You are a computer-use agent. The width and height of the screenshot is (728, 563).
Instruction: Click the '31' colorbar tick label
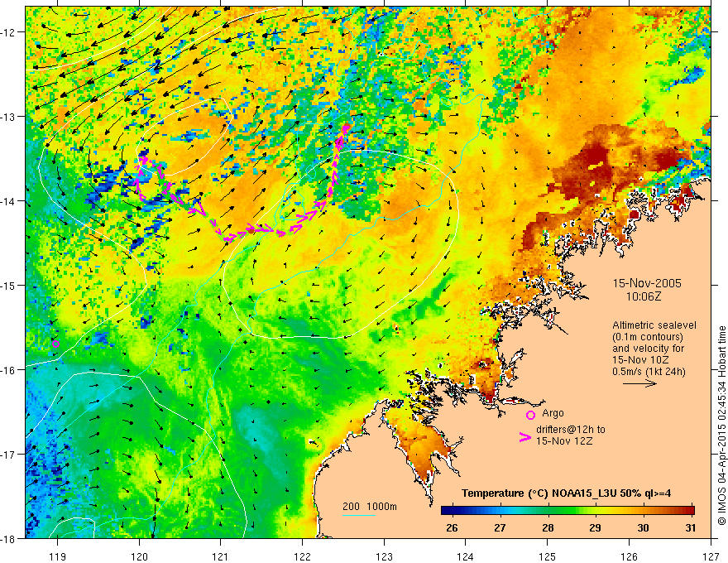[x=691, y=527]
